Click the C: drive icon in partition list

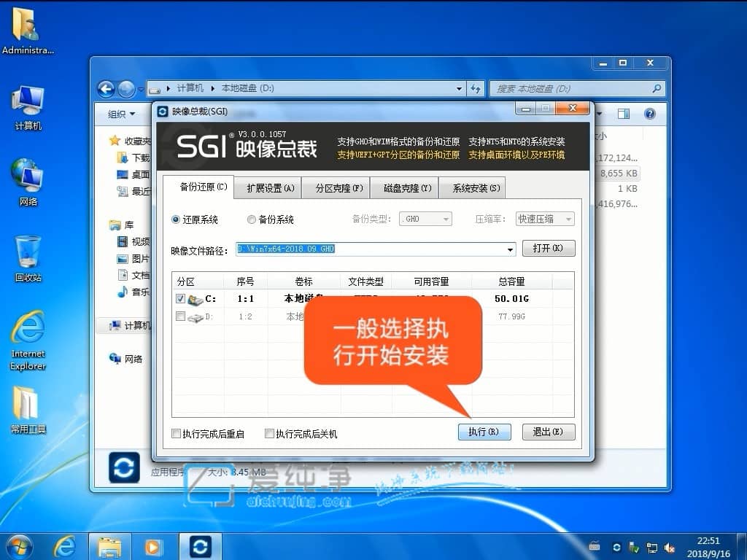click(x=196, y=298)
